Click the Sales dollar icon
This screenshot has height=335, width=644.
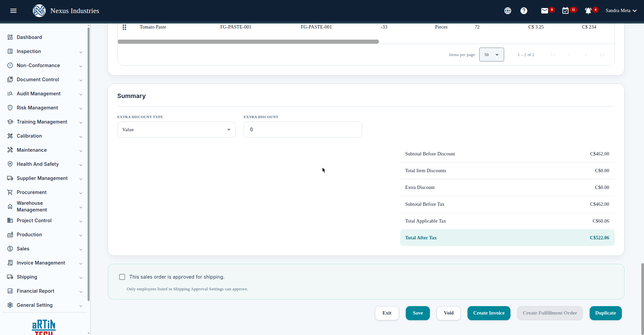pos(10,249)
